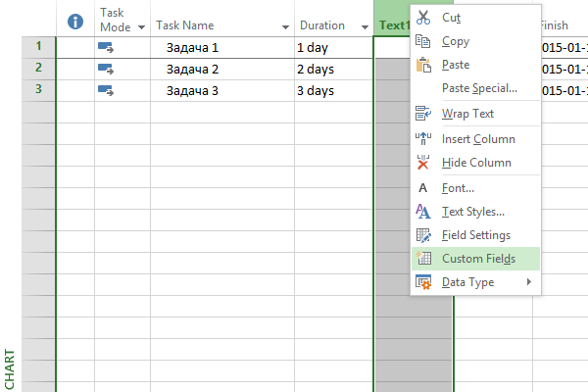Open the Task Name column filter dropdown
Viewport: 588px width, 392px height.
(285, 26)
